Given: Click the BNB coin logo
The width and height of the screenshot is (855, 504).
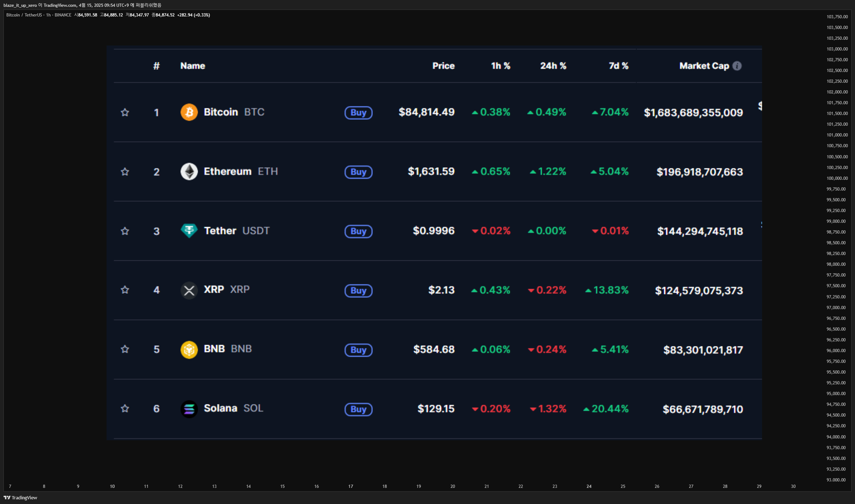Looking at the screenshot, I should 189,350.
